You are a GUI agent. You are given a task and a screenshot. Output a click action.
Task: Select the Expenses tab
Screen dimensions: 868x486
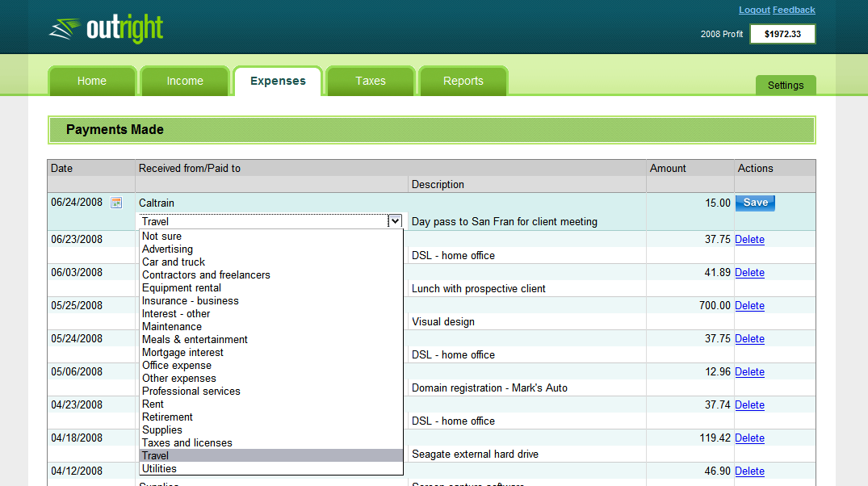click(278, 81)
